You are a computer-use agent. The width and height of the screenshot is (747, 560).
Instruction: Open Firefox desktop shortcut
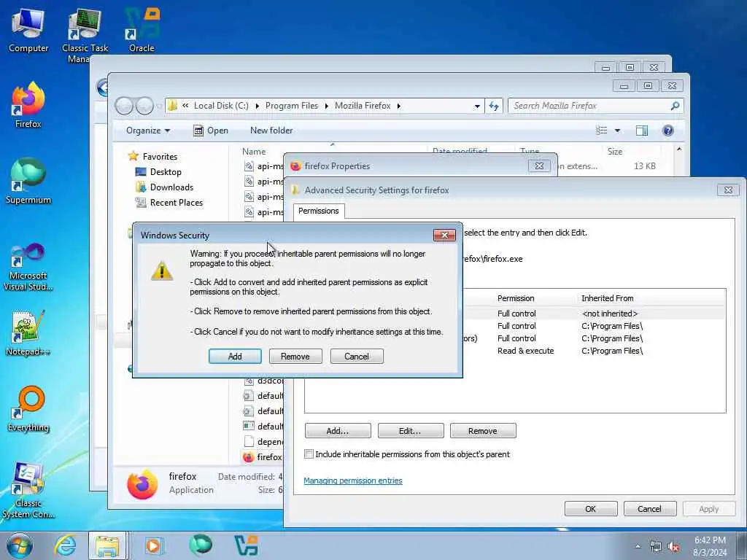(x=28, y=105)
